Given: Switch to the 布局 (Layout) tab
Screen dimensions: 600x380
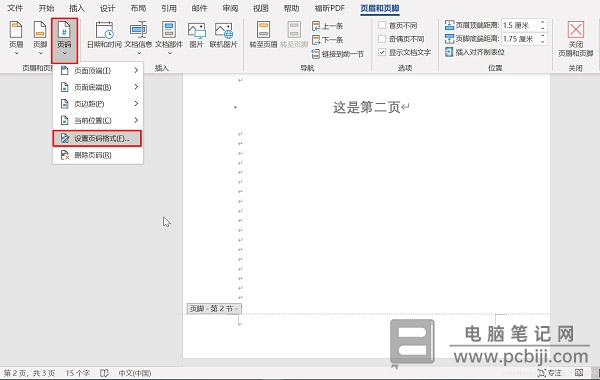Looking at the screenshot, I should coord(138,8).
